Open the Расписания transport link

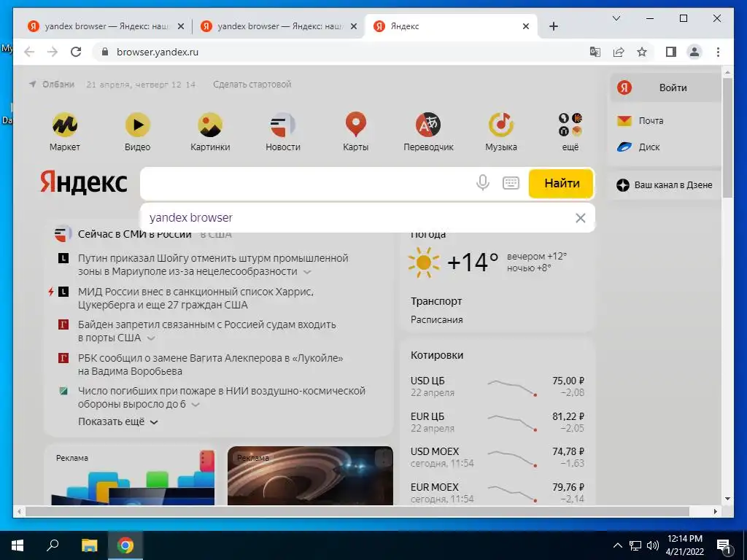[437, 319]
